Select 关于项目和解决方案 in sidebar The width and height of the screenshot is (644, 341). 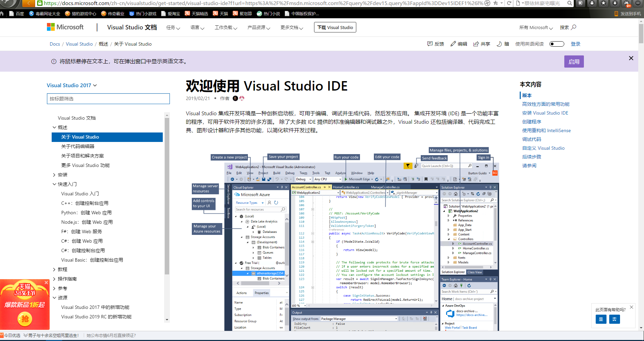82,156
